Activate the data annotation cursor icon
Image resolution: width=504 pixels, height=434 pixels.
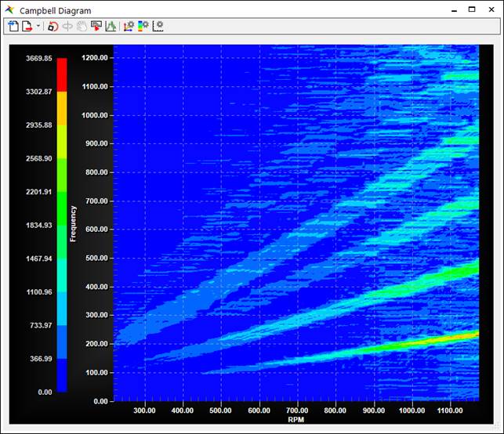tap(96, 26)
